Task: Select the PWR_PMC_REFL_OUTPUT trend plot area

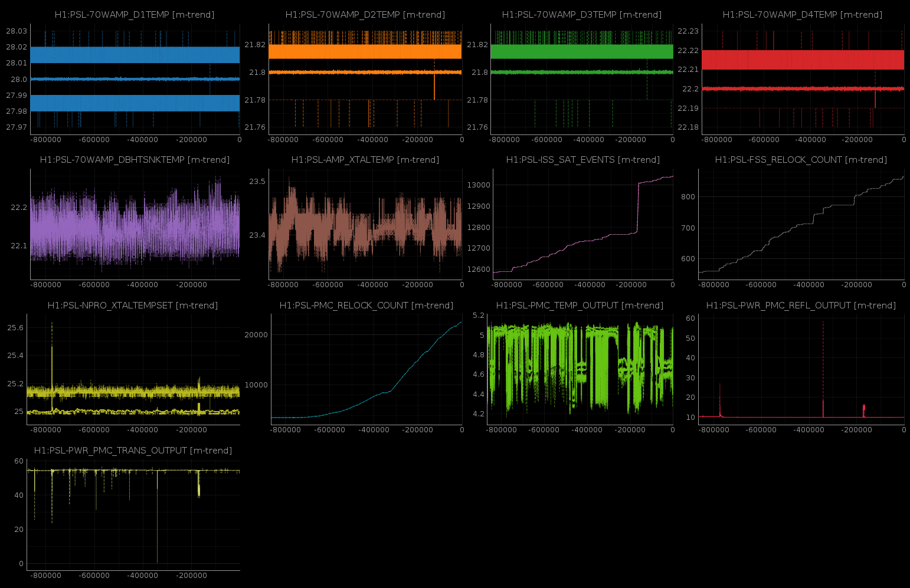Action: (801, 370)
